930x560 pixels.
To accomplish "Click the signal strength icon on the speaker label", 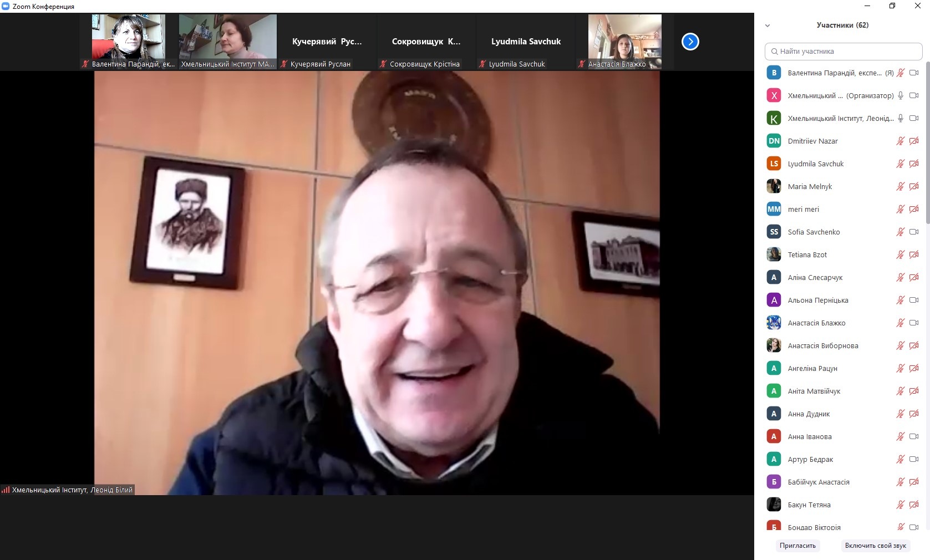I will (x=6, y=490).
